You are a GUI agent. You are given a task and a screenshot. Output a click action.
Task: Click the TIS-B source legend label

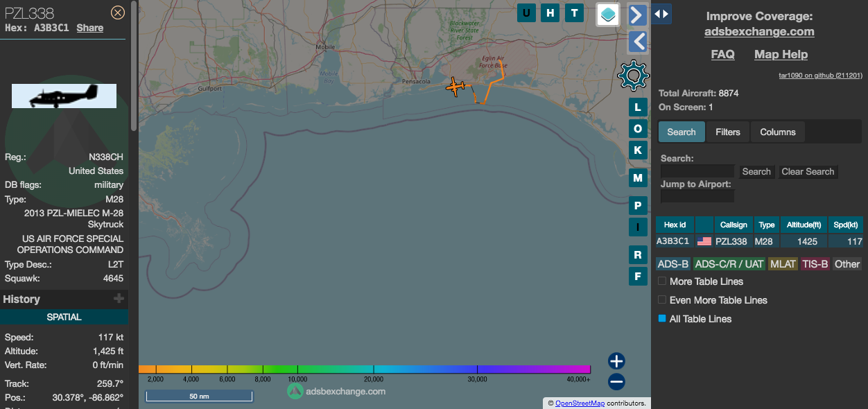click(815, 264)
